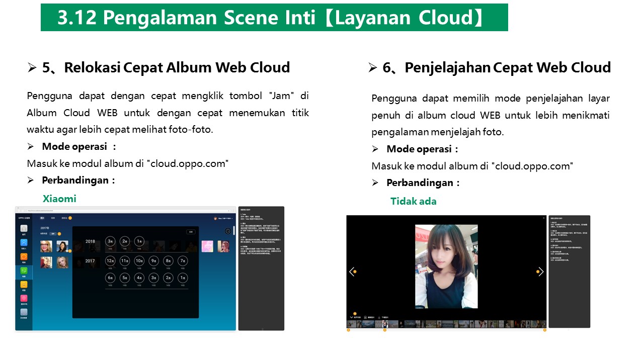Open the yellow Notes icon in sidebar
This screenshot has height=362, width=644.
click(x=24, y=285)
